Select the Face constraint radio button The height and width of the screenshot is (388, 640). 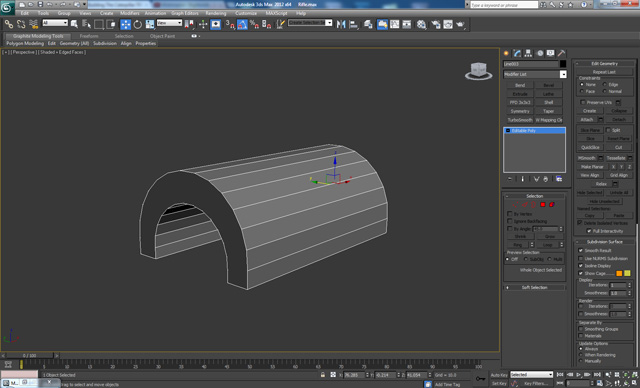pos(582,91)
